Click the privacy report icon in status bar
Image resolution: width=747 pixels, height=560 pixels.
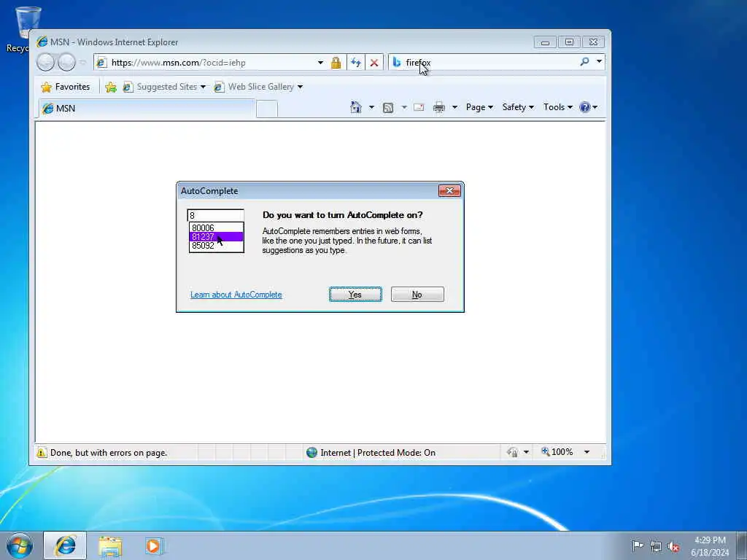513,452
